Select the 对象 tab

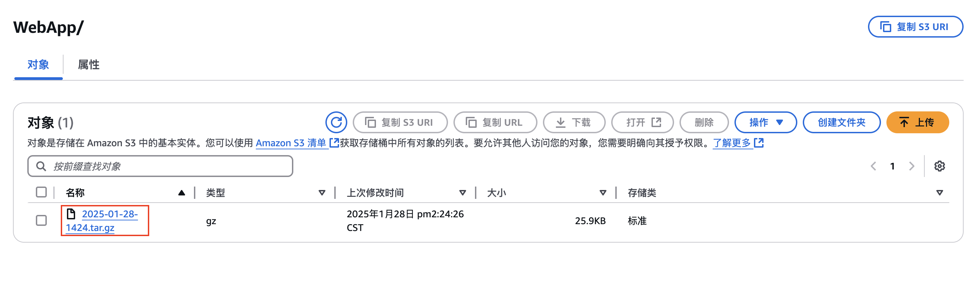tap(38, 65)
